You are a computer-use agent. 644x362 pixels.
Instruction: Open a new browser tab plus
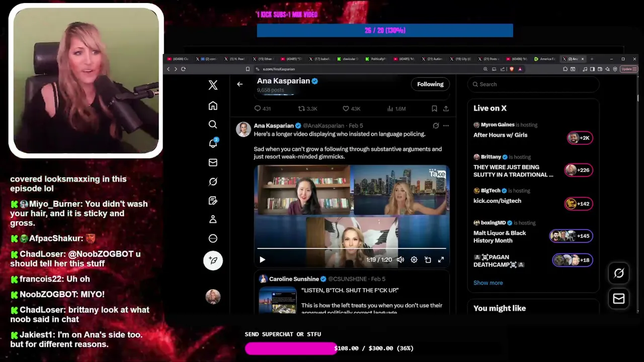pos(592,59)
